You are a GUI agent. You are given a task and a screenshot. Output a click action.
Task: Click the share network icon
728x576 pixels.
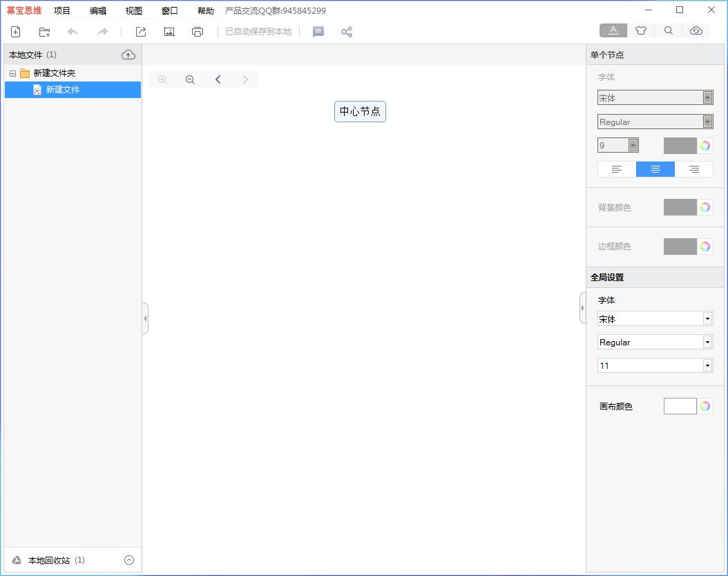[347, 32]
